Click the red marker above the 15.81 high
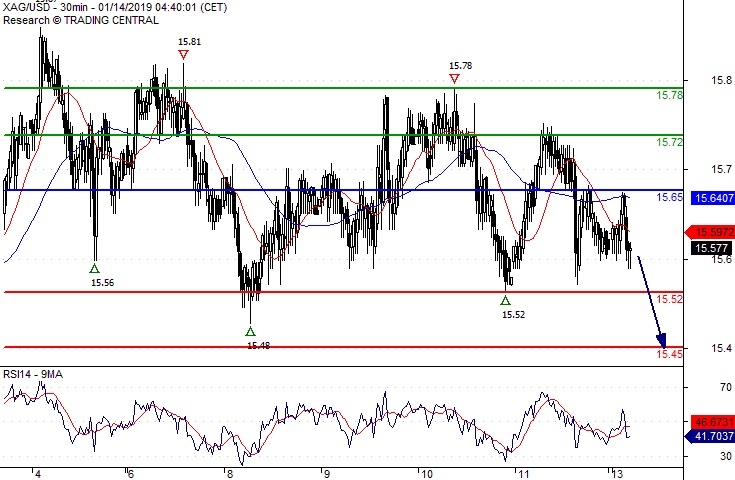Viewport: 735px width, 480px height. pos(183,55)
